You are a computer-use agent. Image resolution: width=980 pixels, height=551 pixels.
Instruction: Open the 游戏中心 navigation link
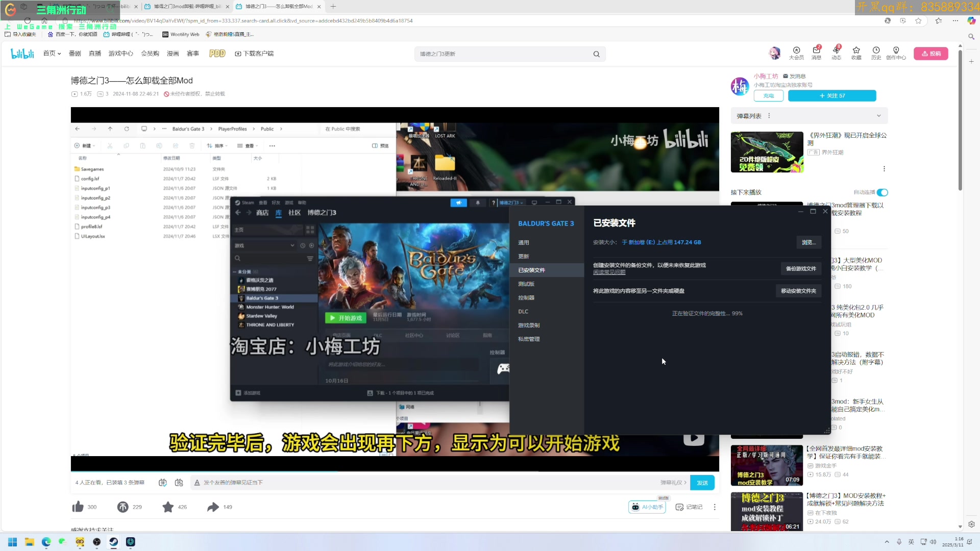click(x=120, y=54)
